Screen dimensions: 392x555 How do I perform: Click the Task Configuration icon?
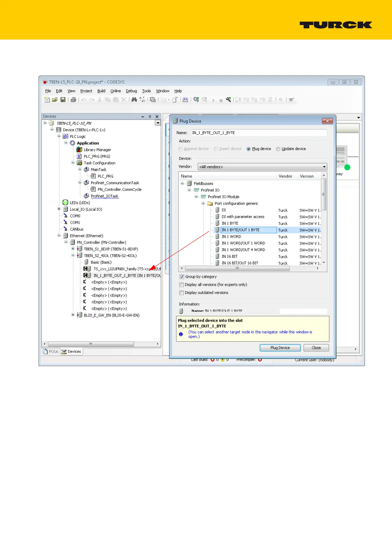(79, 163)
